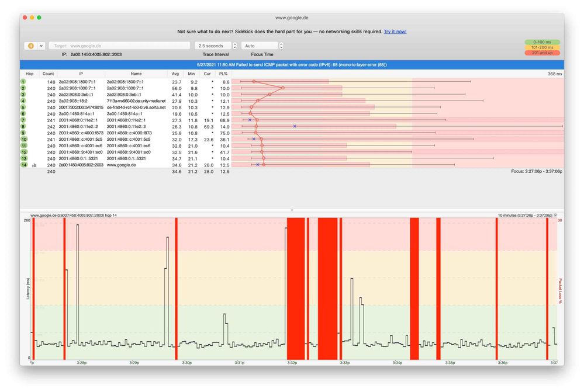
Task: Click the Target address input field
Action: point(119,46)
